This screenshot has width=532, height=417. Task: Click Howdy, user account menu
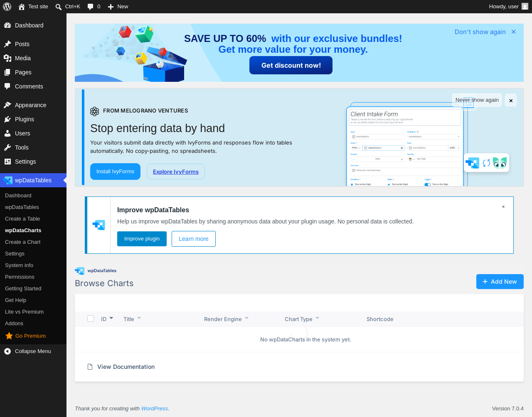click(x=508, y=7)
